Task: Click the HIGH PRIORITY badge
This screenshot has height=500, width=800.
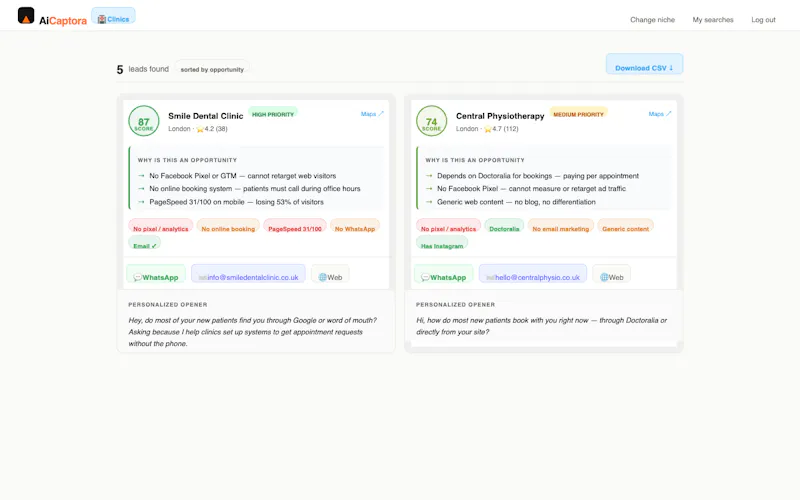Action: 273,114
